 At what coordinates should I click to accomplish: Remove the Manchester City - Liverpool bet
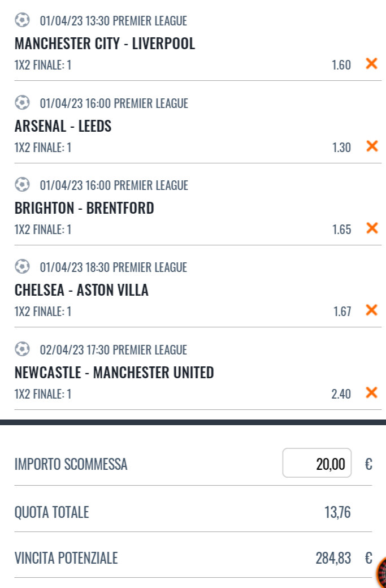[x=371, y=64]
